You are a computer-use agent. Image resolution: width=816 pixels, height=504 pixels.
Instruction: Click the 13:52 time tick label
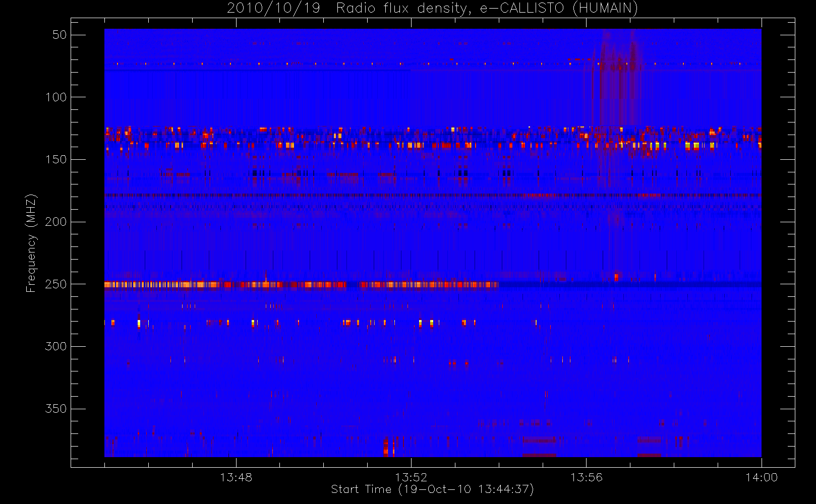point(411,477)
